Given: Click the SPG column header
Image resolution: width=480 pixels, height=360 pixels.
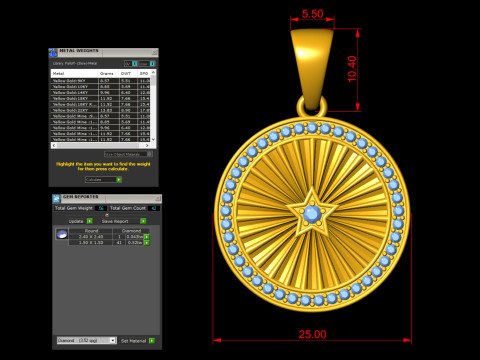Looking at the screenshot, I should [x=144, y=73].
